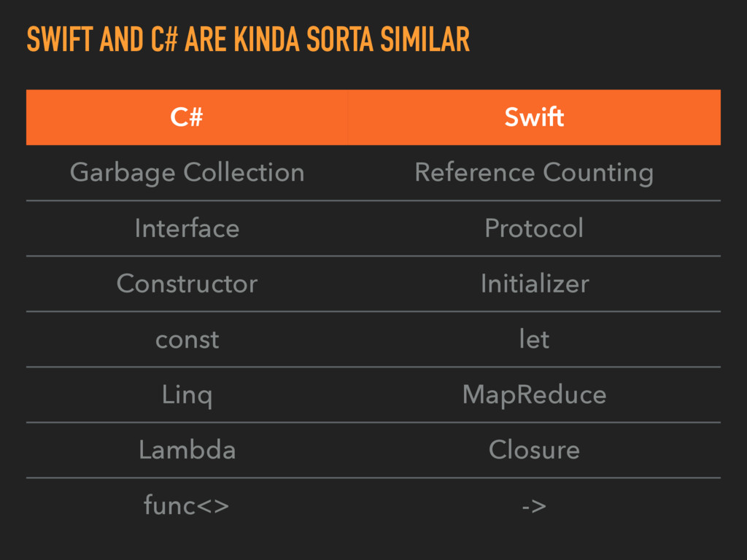The width and height of the screenshot is (747, 560).
Task: Select the Interface table cell
Action: coord(187,228)
